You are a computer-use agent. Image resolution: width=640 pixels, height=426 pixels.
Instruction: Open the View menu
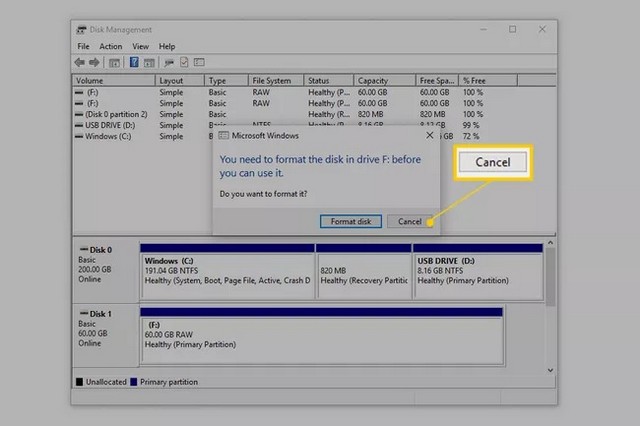click(140, 47)
